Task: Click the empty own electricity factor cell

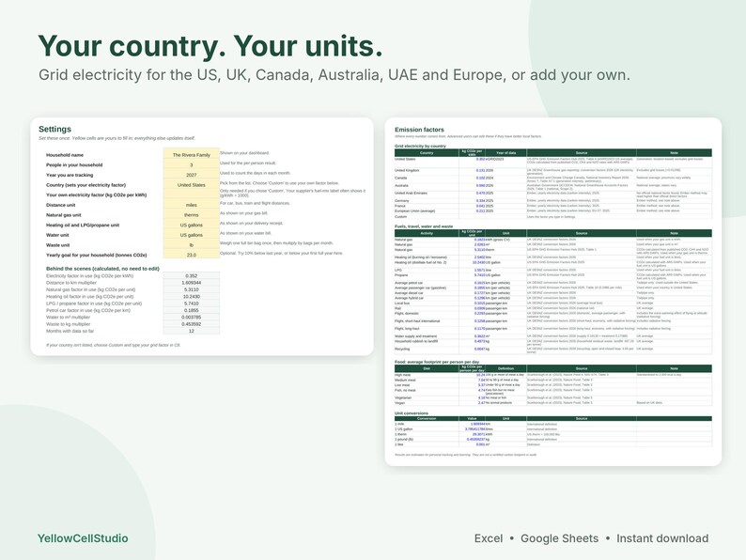Action: (x=192, y=194)
